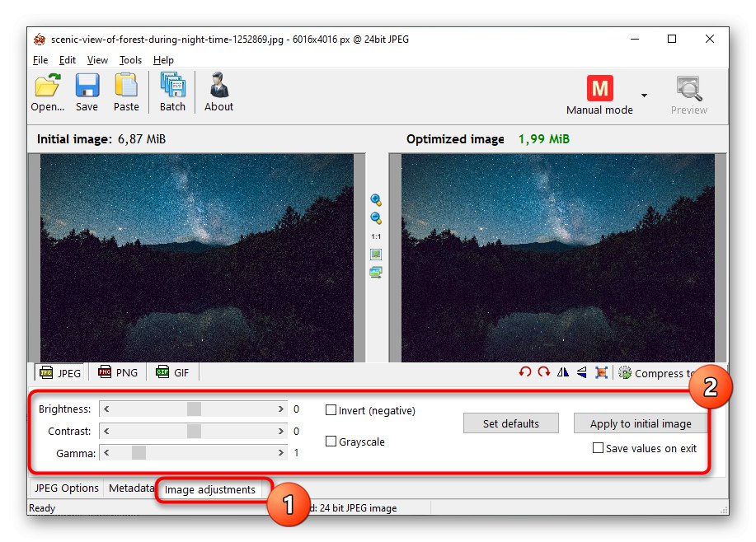Image resolution: width=756 pixels, height=542 pixels.
Task: Open the View menu
Action: pyautogui.click(x=97, y=60)
